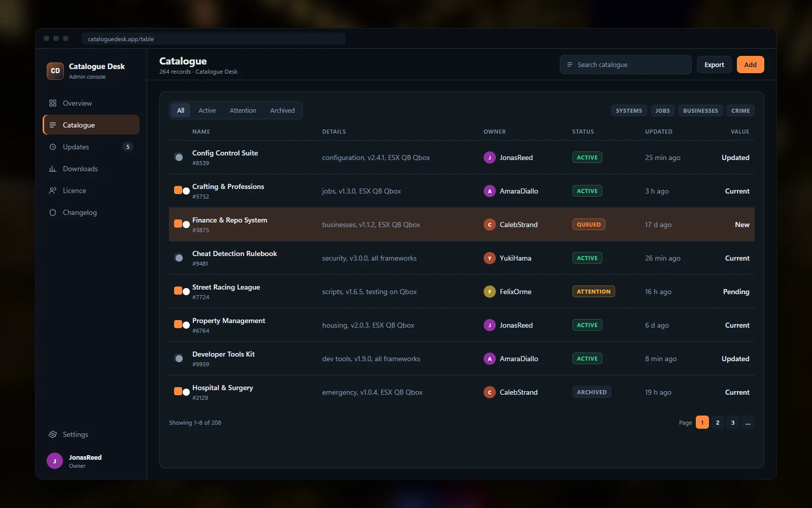This screenshot has width=812, height=508.
Task: Toggle the Crafting & Professions row switch
Action: [x=182, y=190]
